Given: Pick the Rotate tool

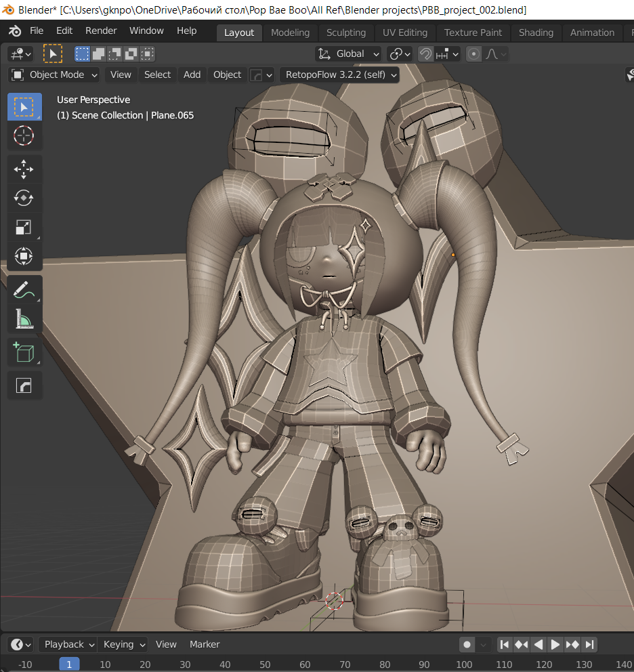Looking at the screenshot, I should [x=24, y=198].
